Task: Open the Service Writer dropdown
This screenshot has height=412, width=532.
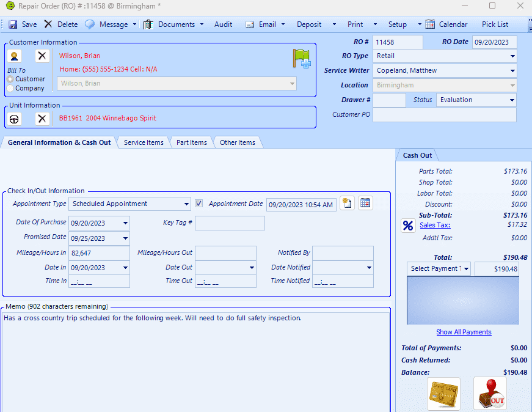Action: pos(512,71)
